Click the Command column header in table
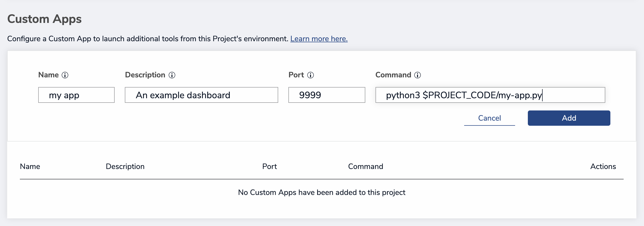 click(366, 166)
